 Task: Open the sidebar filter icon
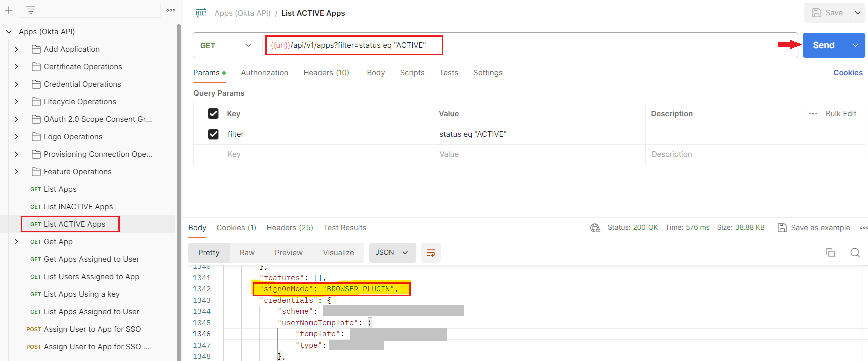pyautogui.click(x=30, y=10)
